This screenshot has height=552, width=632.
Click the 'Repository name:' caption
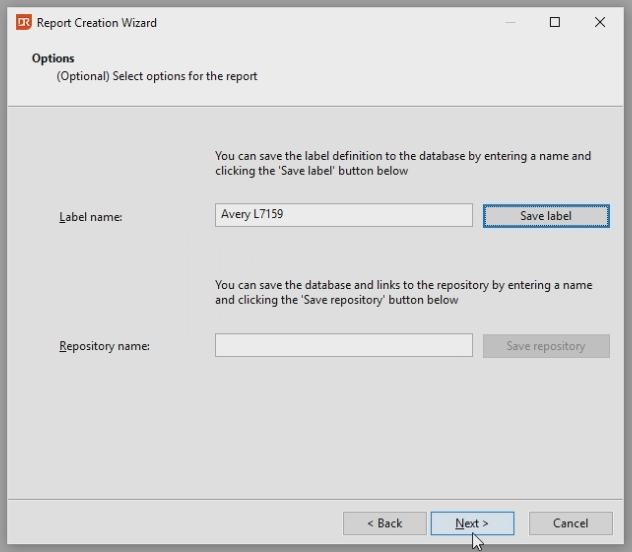click(x=104, y=346)
